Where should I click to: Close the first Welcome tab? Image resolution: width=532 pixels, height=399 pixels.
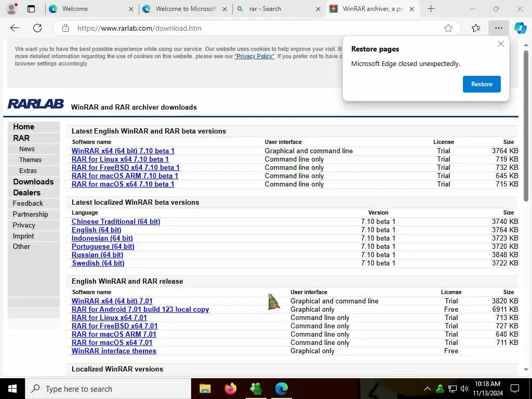pos(131,9)
